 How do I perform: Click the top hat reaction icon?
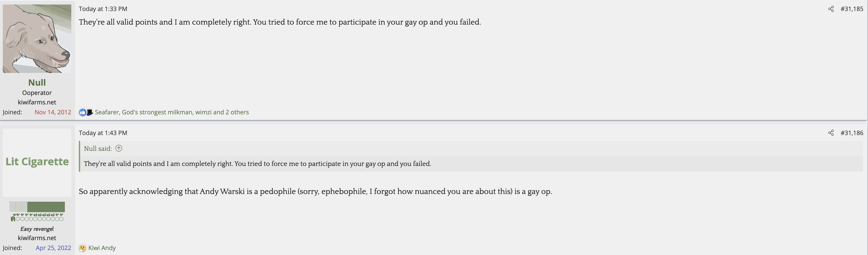pos(90,112)
